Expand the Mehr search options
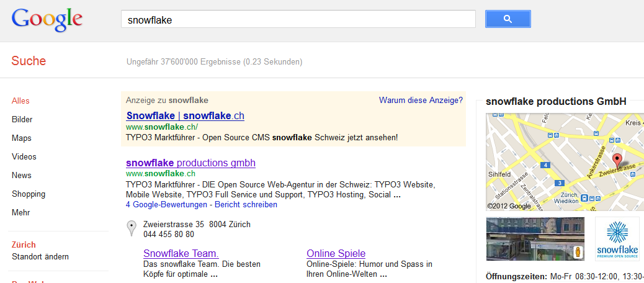644x283 pixels. tap(21, 212)
